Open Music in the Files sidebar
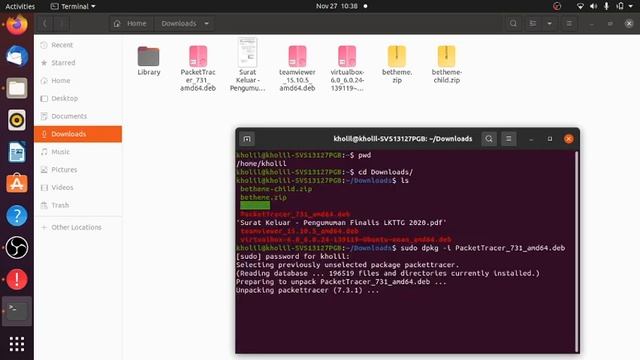This screenshot has width=640, height=360. click(78, 152)
